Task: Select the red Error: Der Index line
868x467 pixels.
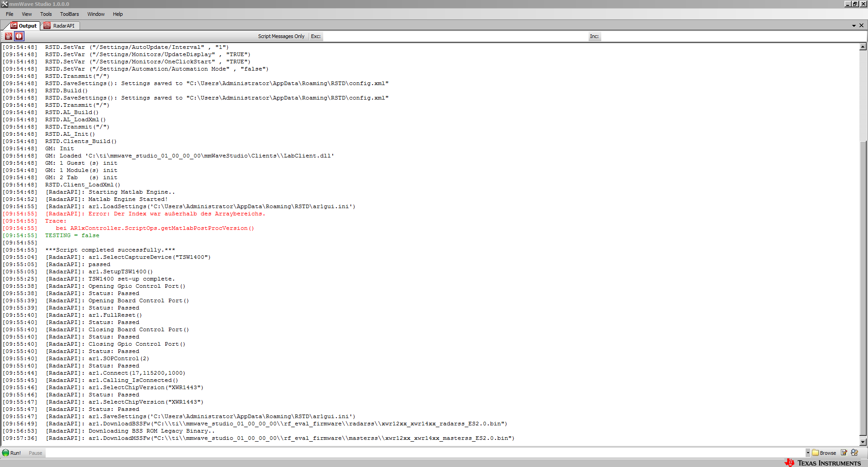Action: click(x=134, y=214)
